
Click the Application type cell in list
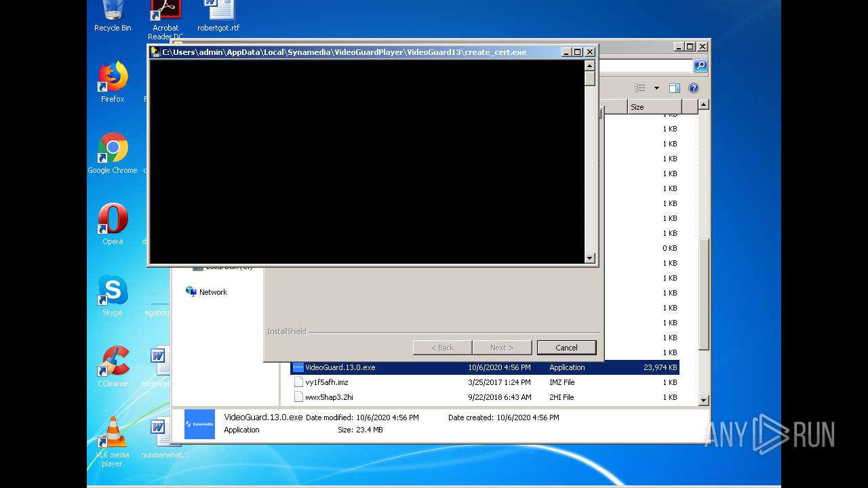pyautogui.click(x=567, y=367)
